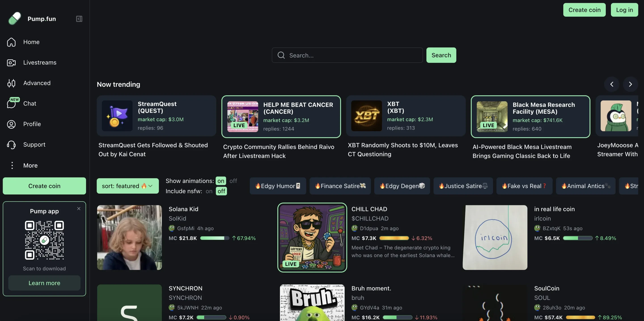Open the sort: featured dropdown
This screenshot has height=321, width=644.
click(127, 186)
